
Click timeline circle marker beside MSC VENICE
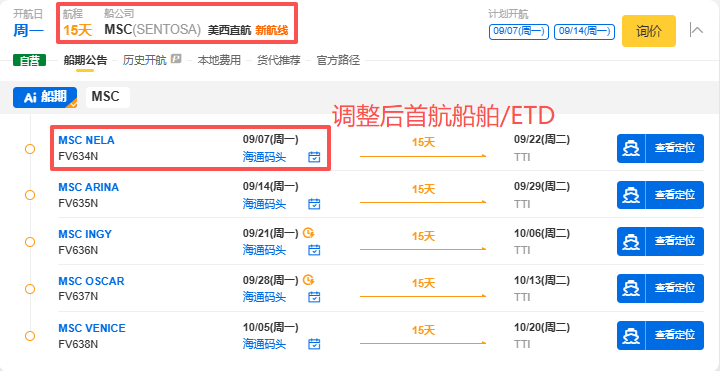(30, 336)
